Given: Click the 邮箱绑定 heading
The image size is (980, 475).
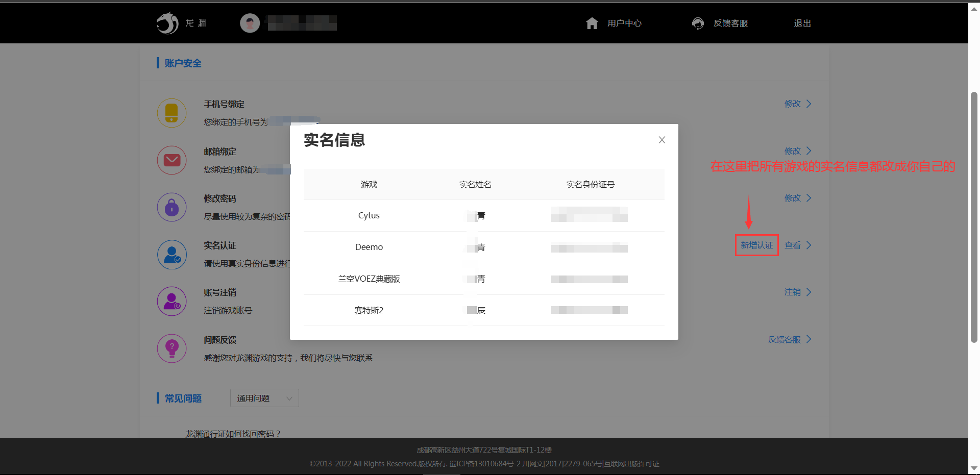Looking at the screenshot, I should [220, 152].
